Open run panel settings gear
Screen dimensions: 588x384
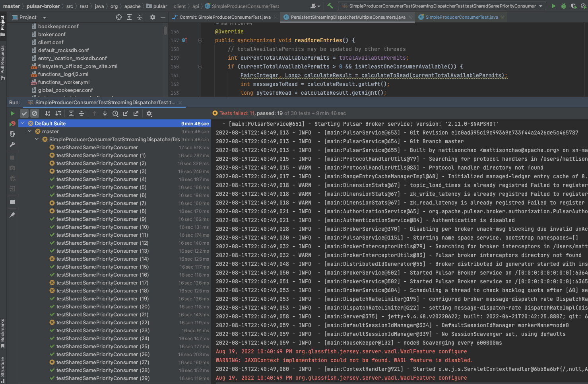(x=149, y=113)
